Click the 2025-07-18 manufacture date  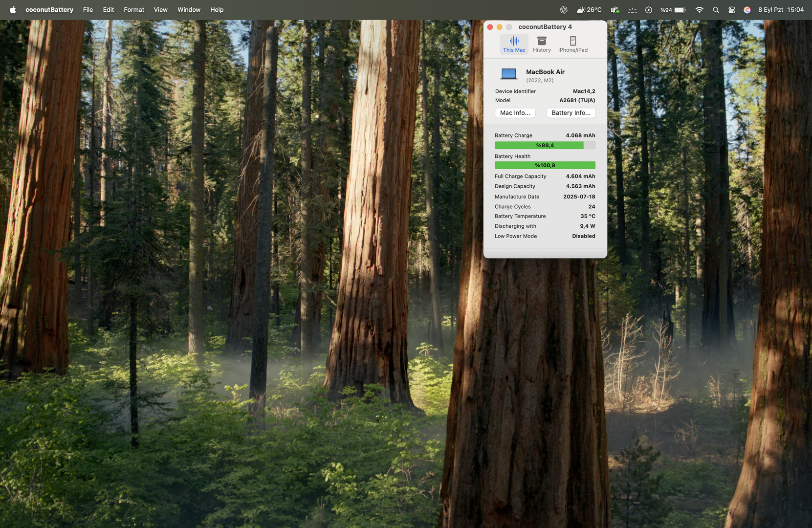tap(579, 197)
